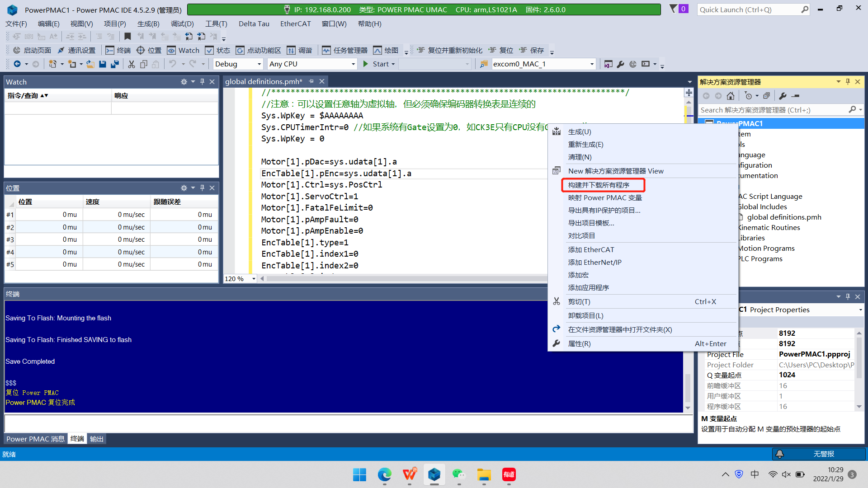The height and width of the screenshot is (488, 868).
Task: Click the cut scissors toolbar icon
Action: 131,64
